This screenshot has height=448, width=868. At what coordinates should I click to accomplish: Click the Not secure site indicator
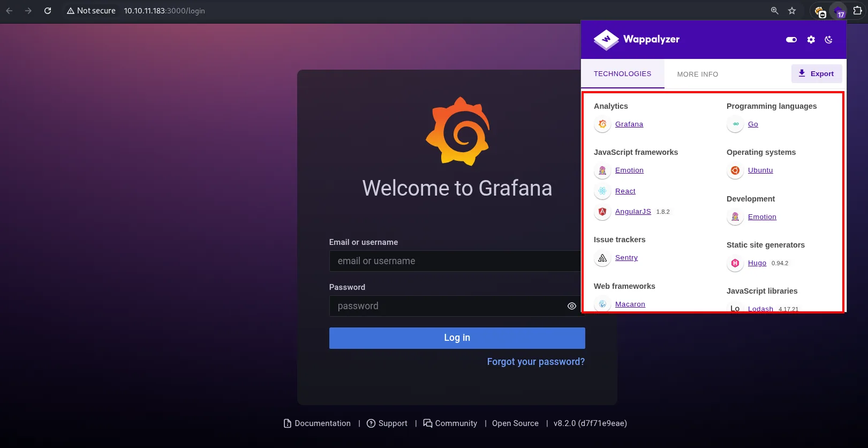click(91, 11)
